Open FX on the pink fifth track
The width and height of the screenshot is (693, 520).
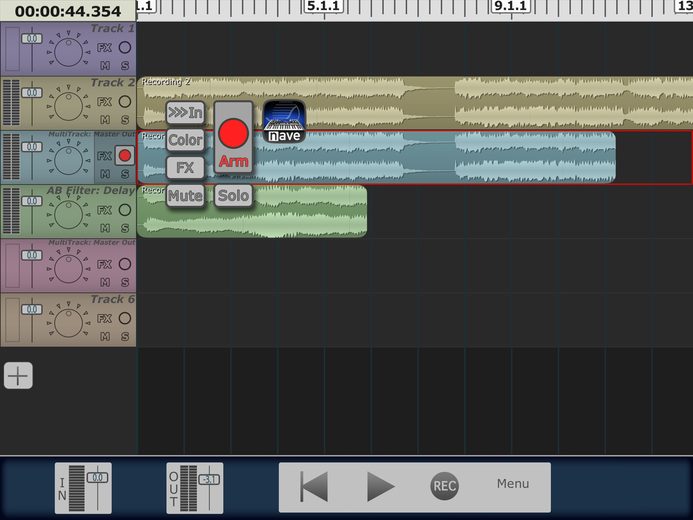pyautogui.click(x=104, y=265)
